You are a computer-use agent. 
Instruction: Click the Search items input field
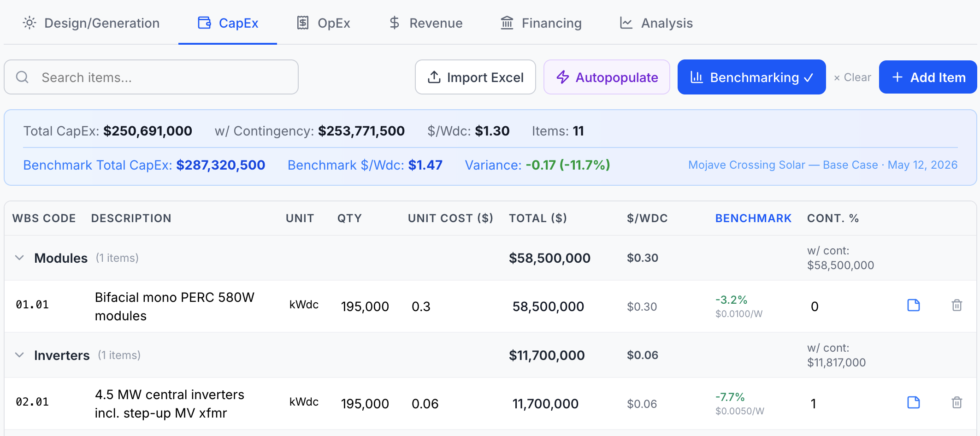(151, 77)
